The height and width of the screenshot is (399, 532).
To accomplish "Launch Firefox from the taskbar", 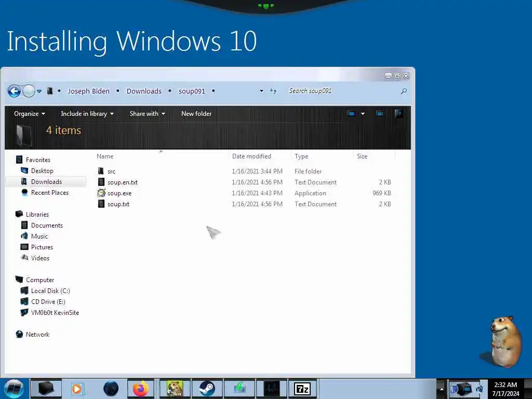I will click(141, 389).
